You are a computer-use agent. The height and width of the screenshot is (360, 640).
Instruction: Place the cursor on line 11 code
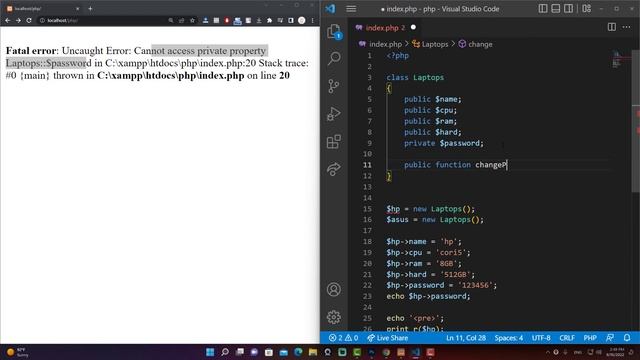click(x=455, y=165)
